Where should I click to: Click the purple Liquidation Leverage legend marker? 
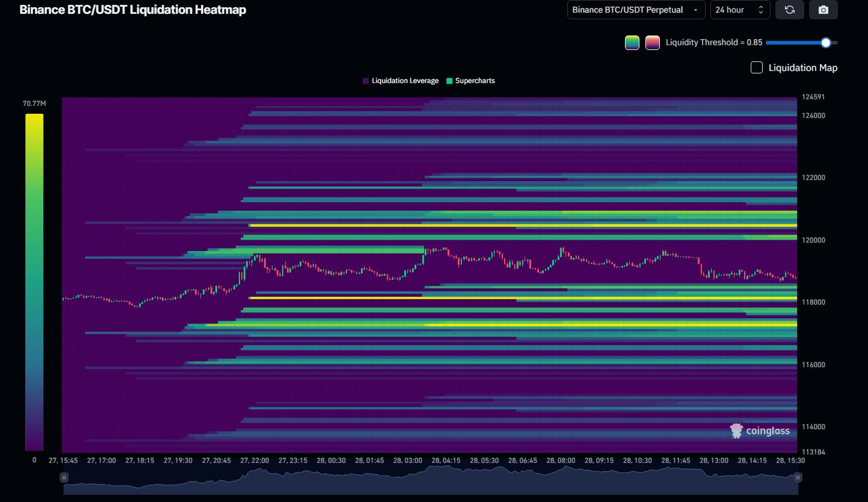point(366,80)
